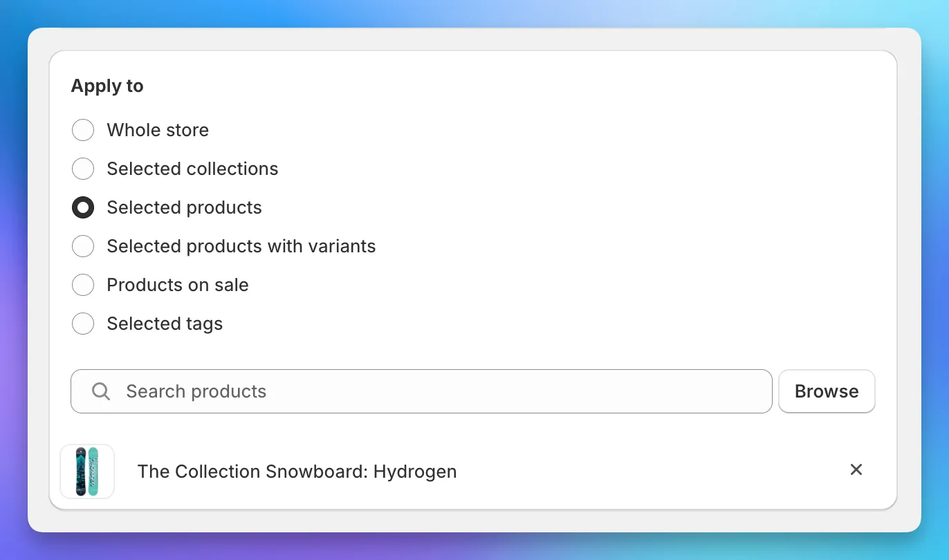Select the Products on sale option
The image size is (949, 560).
pyautogui.click(x=82, y=285)
